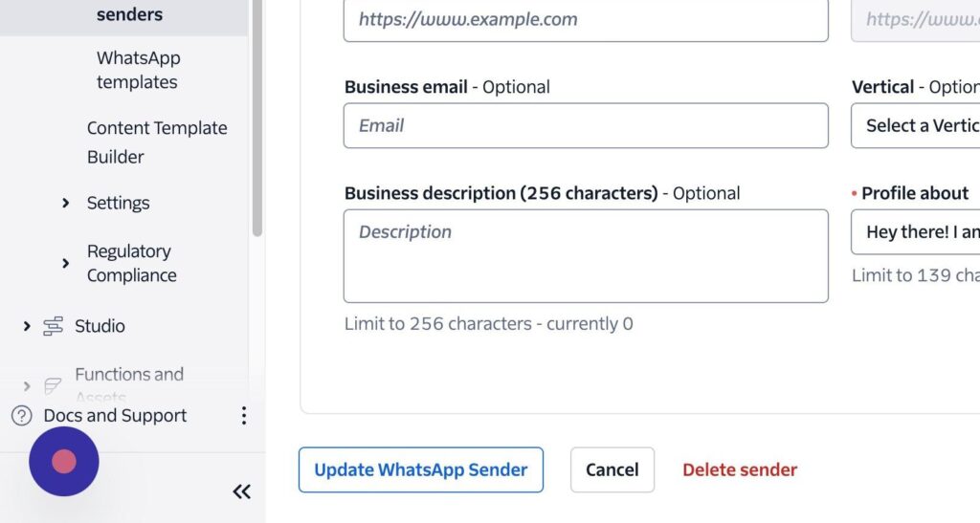The image size is (980, 523).
Task: Click the round purple record button
Action: 64,462
